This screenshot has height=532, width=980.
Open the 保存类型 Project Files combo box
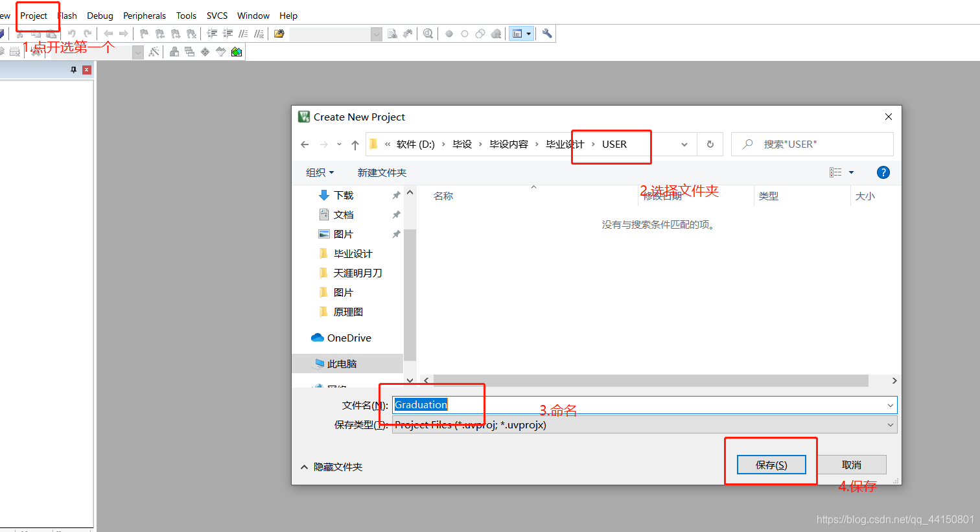(x=645, y=425)
